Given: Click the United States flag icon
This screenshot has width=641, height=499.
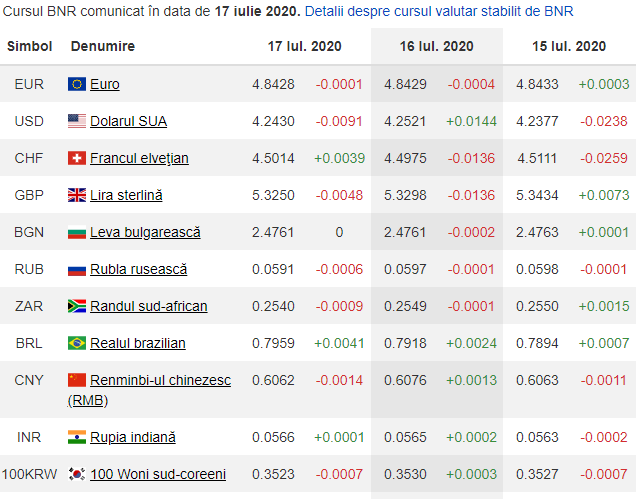Looking at the screenshot, I should tap(76, 121).
